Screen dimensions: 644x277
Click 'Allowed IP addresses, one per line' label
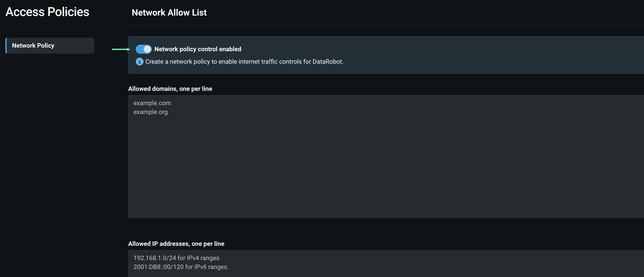click(x=176, y=244)
